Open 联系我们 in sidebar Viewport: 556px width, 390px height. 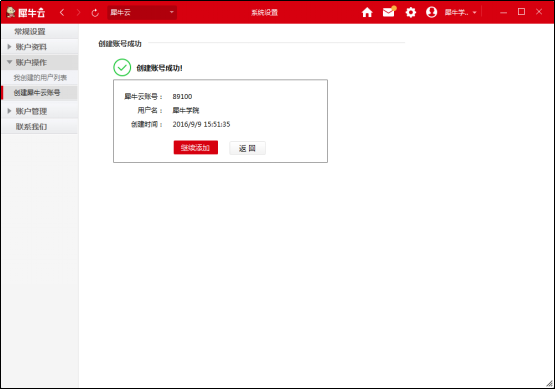pos(39,127)
